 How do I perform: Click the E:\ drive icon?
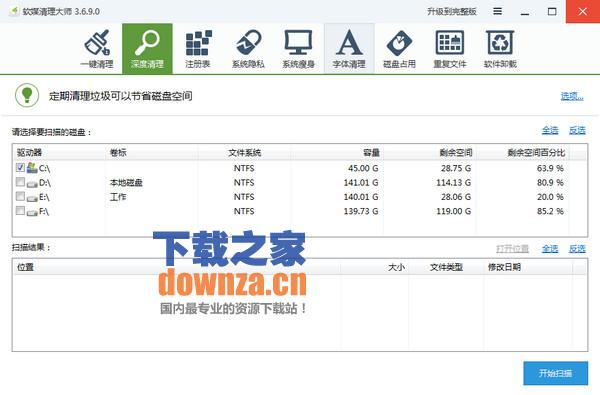click(32, 198)
